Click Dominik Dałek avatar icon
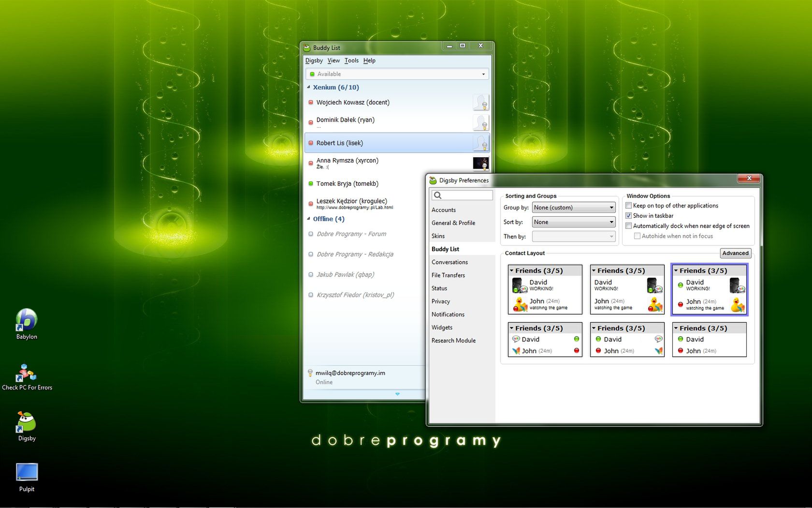 pyautogui.click(x=480, y=123)
